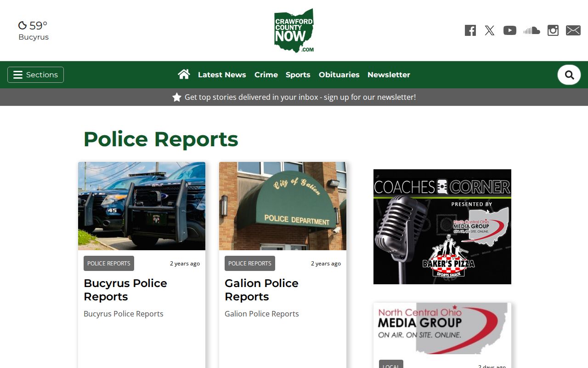Open the Facebook page icon
Screen dimensions: 588x368
(x=470, y=30)
